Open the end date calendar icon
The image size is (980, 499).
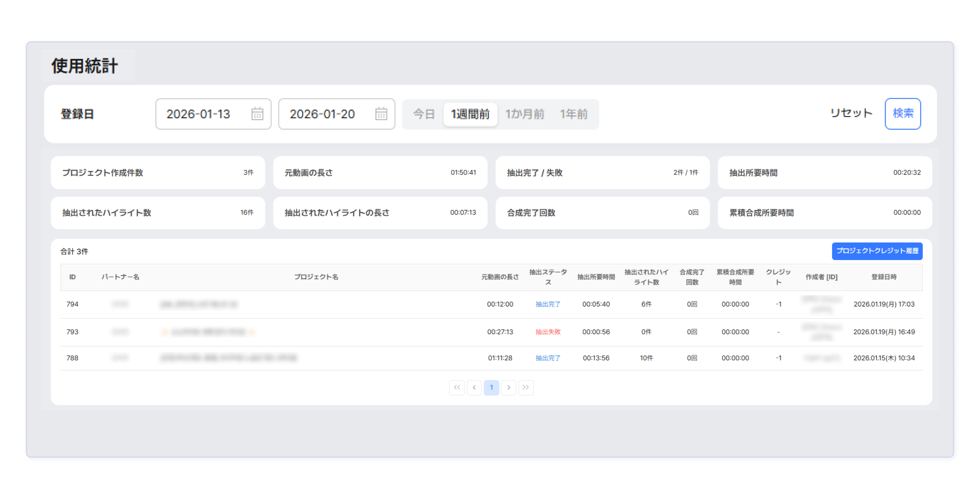tap(381, 114)
